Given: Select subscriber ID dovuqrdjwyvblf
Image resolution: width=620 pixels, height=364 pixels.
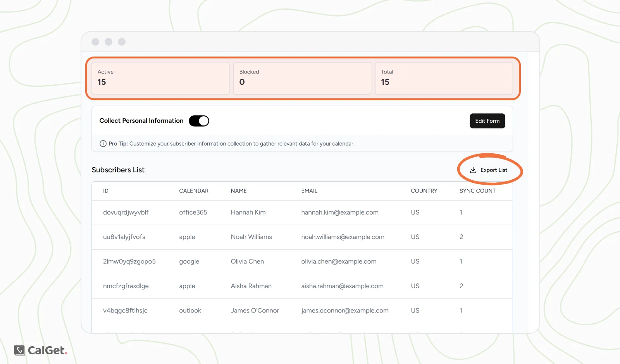Looking at the screenshot, I should (126, 213).
